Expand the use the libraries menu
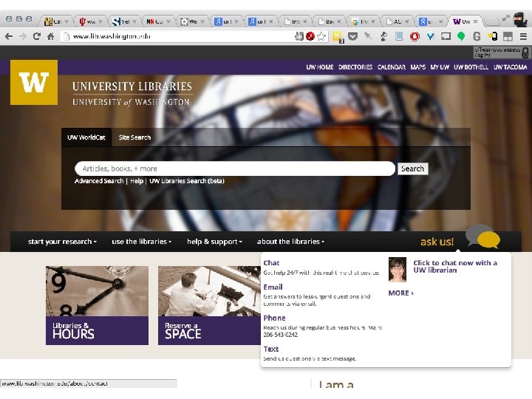The image size is (532, 399). click(141, 242)
